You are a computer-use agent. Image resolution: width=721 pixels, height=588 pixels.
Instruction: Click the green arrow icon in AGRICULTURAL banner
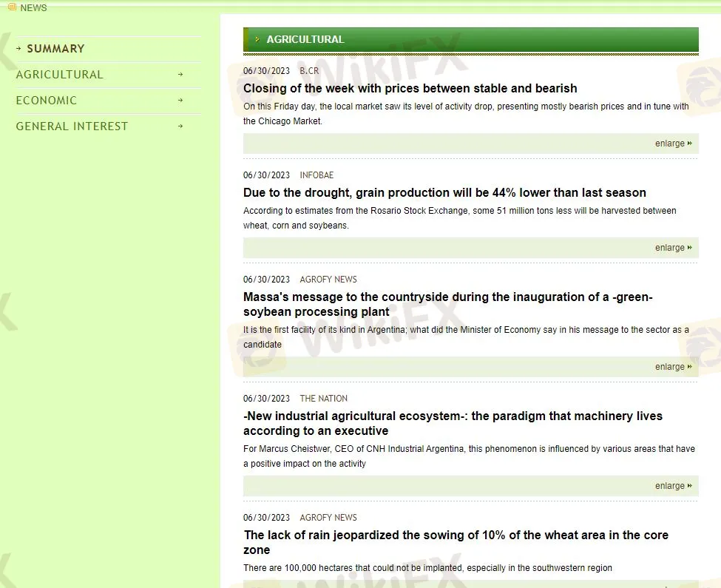(x=257, y=39)
